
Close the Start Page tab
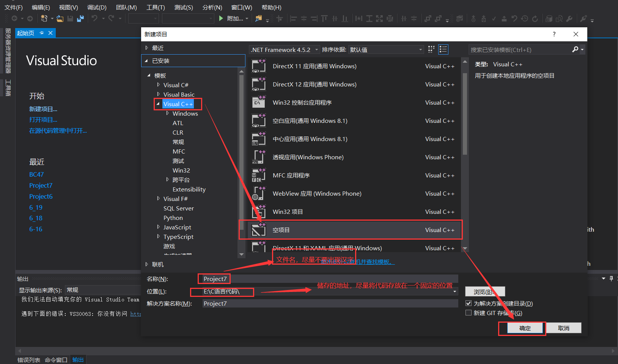50,33
